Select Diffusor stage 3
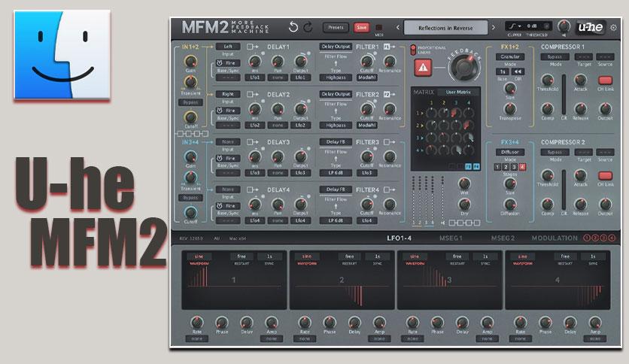 tap(515, 167)
